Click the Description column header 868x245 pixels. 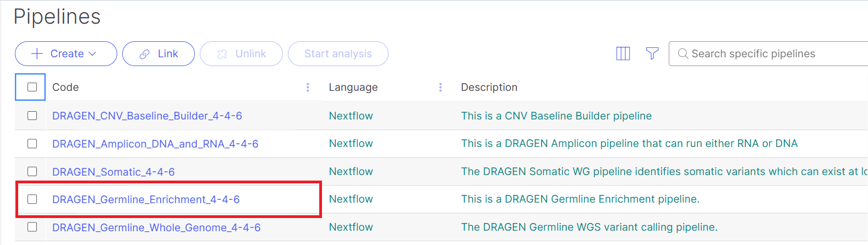point(489,88)
